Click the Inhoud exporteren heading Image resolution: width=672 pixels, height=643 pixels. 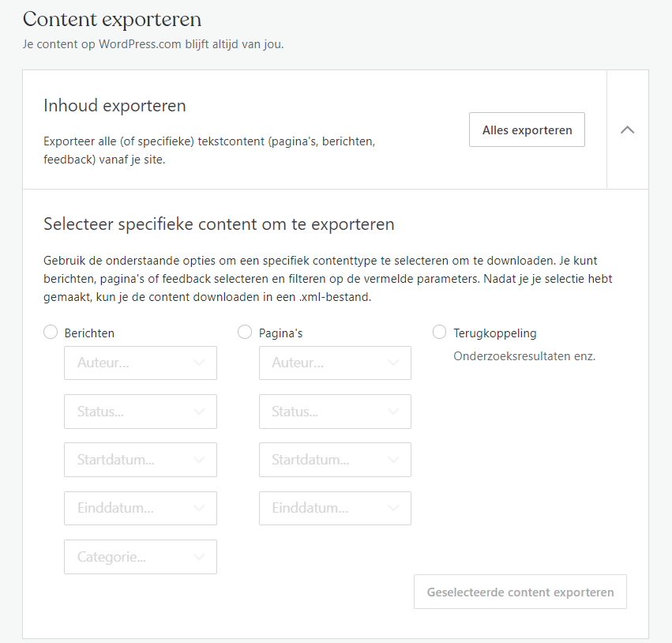[x=115, y=105]
